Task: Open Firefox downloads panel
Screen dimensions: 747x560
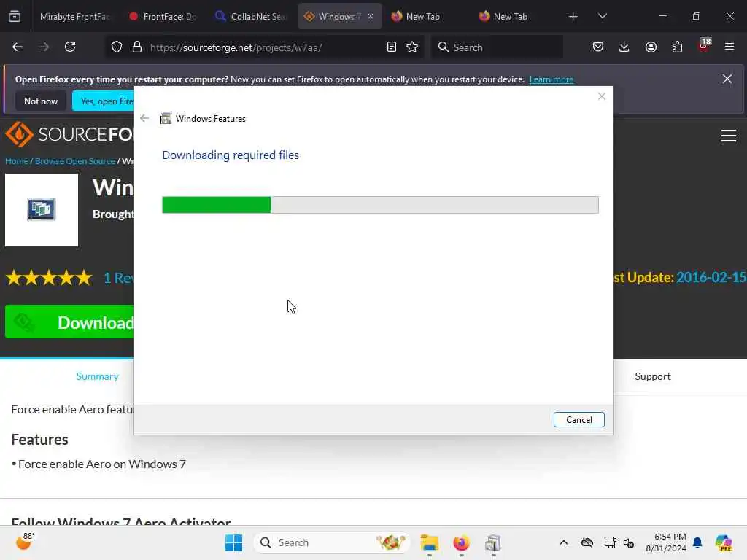Action: [x=624, y=47]
